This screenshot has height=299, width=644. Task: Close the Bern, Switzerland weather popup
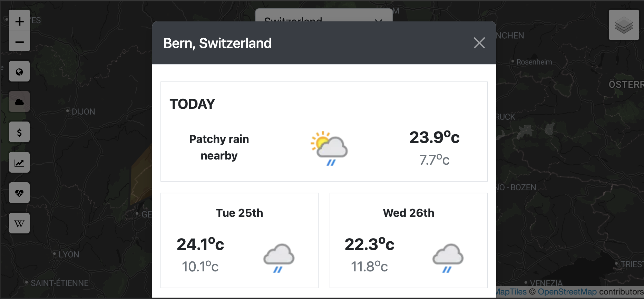tap(479, 43)
